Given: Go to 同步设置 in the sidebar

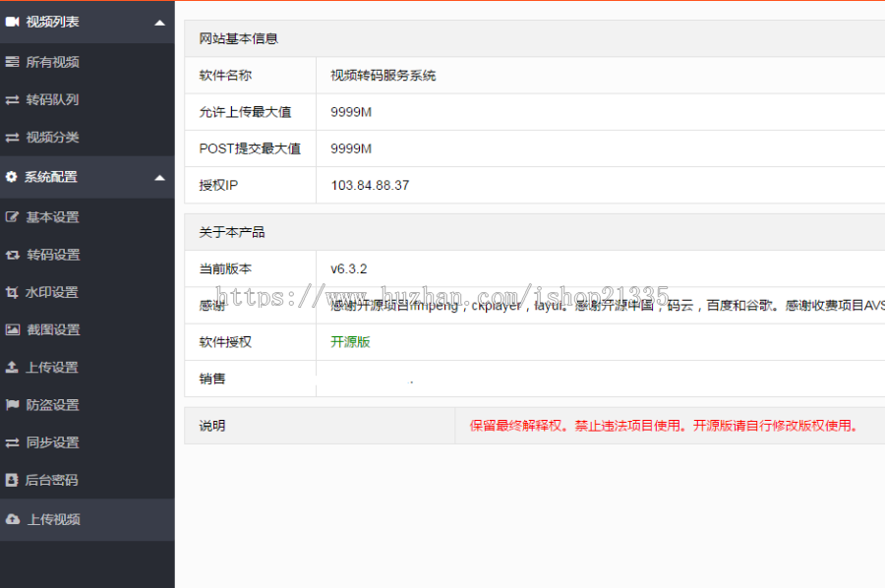Looking at the screenshot, I should (52, 442).
